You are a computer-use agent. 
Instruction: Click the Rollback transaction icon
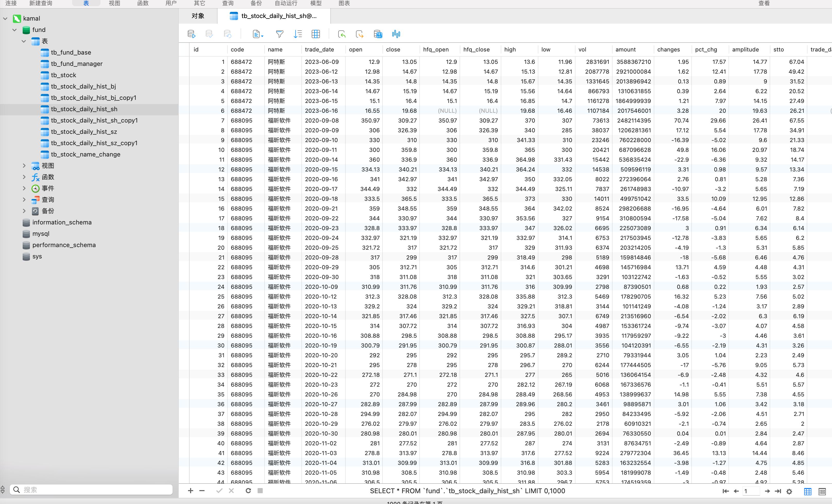coord(228,34)
